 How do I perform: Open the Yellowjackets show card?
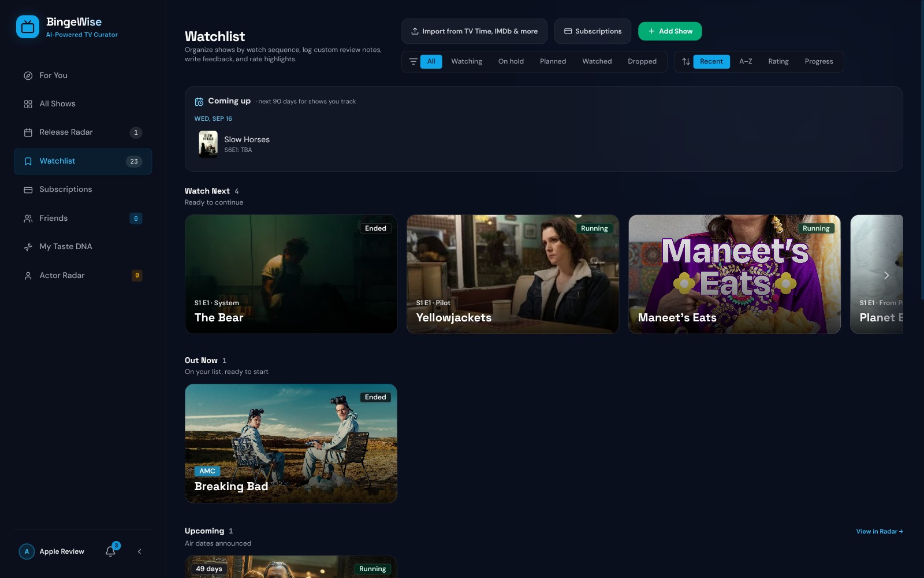tap(513, 274)
